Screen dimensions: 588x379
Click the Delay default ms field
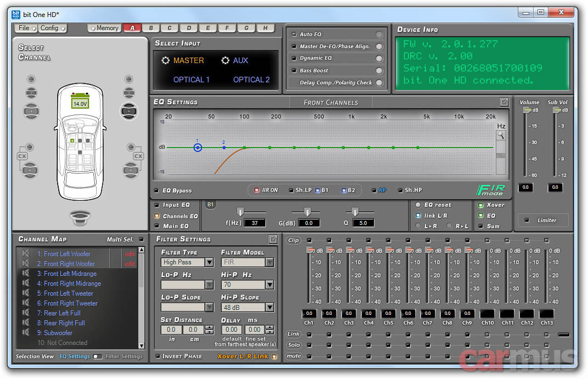point(231,330)
